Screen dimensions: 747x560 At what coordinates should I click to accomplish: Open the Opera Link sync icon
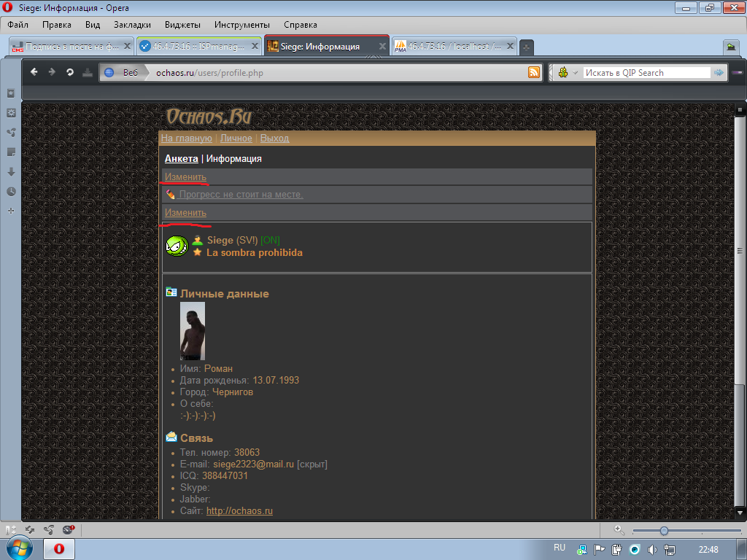pos(30,529)
